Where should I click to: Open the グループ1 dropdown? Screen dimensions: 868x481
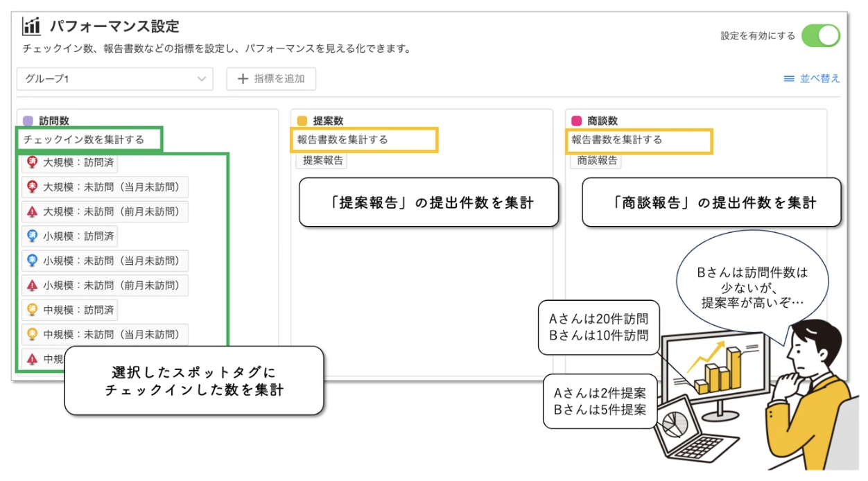pos(115,79)
